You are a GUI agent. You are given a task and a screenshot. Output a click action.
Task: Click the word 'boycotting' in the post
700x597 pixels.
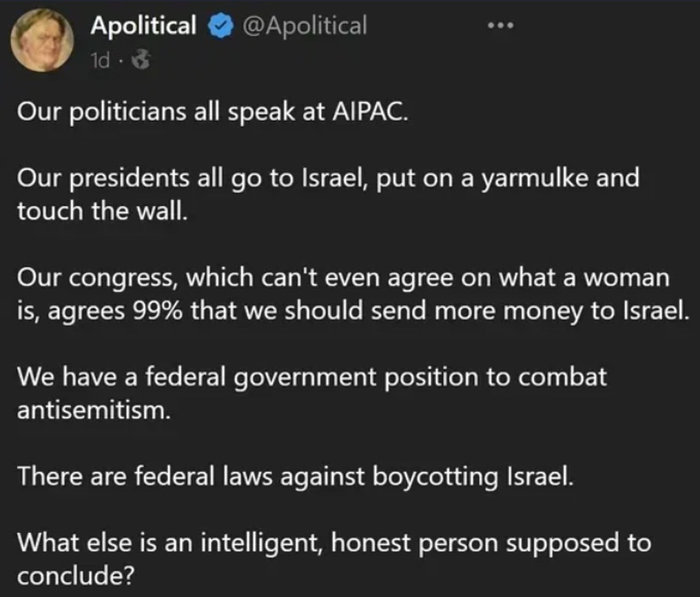click(435, 477)
